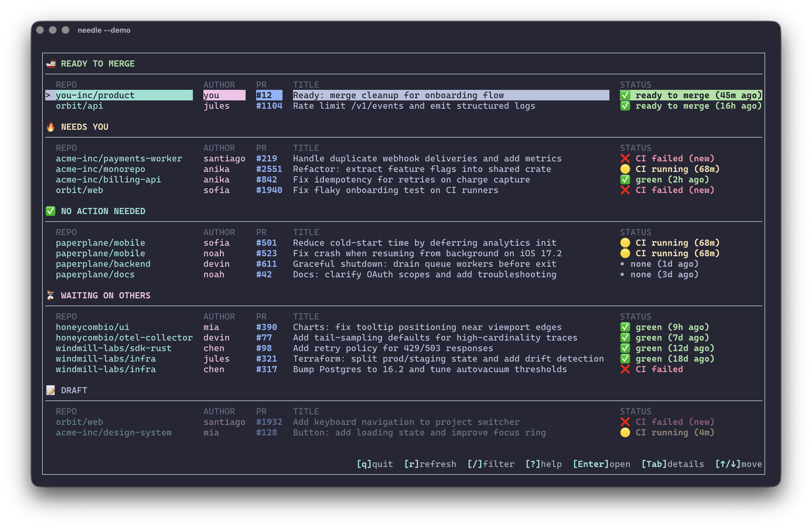Select acme-inc/design-system draft row
The height and width of the screenshot is (528, 812).
pos(114,432)
